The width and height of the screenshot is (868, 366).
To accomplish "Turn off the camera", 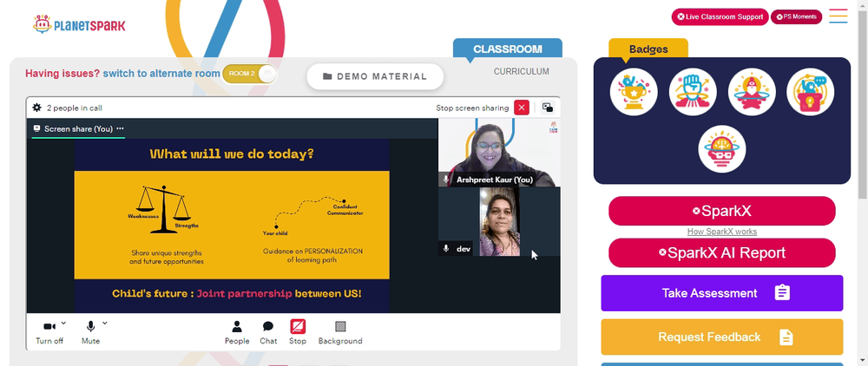I will tap(49, 332).
